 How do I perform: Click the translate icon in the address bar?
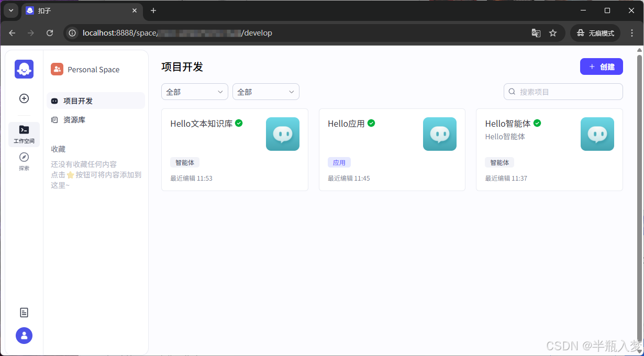(536, 32)
